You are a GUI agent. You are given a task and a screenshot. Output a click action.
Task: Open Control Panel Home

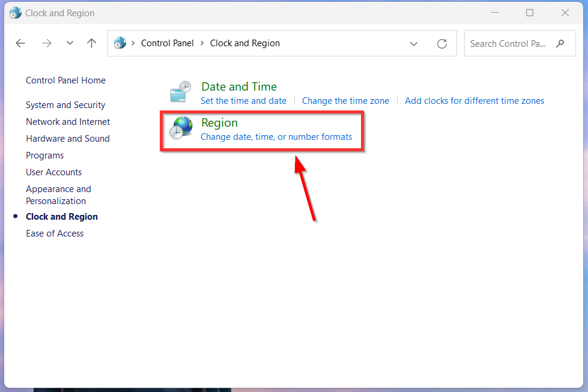65,80
